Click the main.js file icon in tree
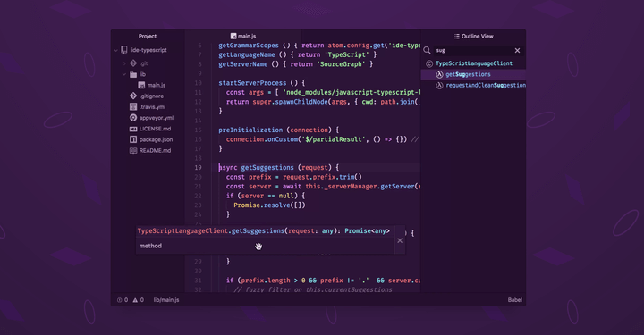The height and width of the screenshot is (335, 644). point(141,85)
